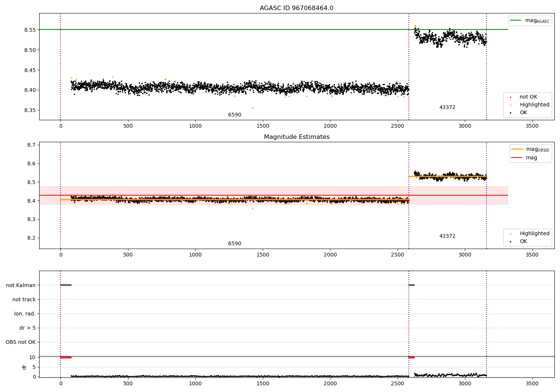
Task: Click the '43372' obsid annotation in top plot
Action: (447, 108)
